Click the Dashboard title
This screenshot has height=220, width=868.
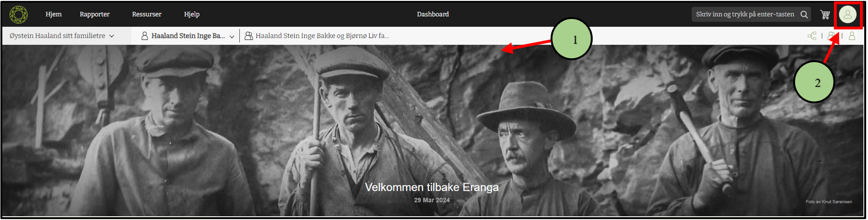tap(433, 14)
